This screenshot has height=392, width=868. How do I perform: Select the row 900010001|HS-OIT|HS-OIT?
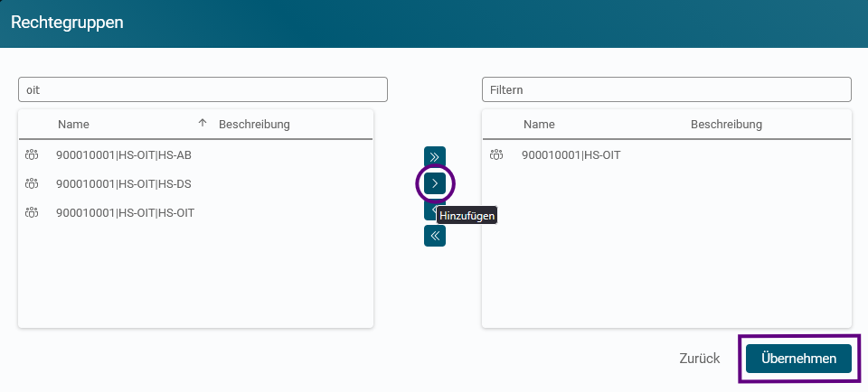tap(195, 212)
